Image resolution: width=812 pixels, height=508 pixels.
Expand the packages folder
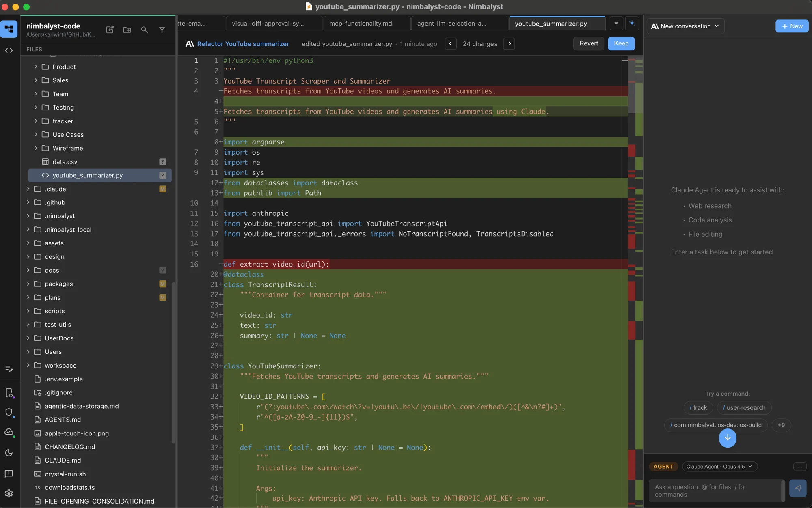(x=28, y=284)
